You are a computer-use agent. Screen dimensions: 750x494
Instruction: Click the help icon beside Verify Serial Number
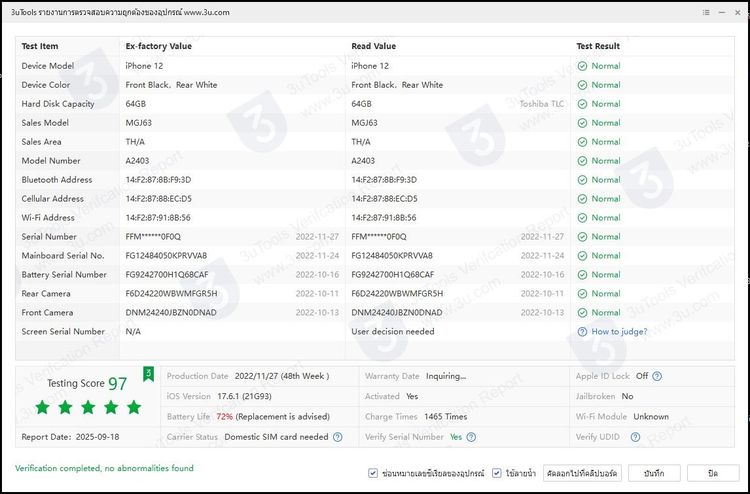471,437
